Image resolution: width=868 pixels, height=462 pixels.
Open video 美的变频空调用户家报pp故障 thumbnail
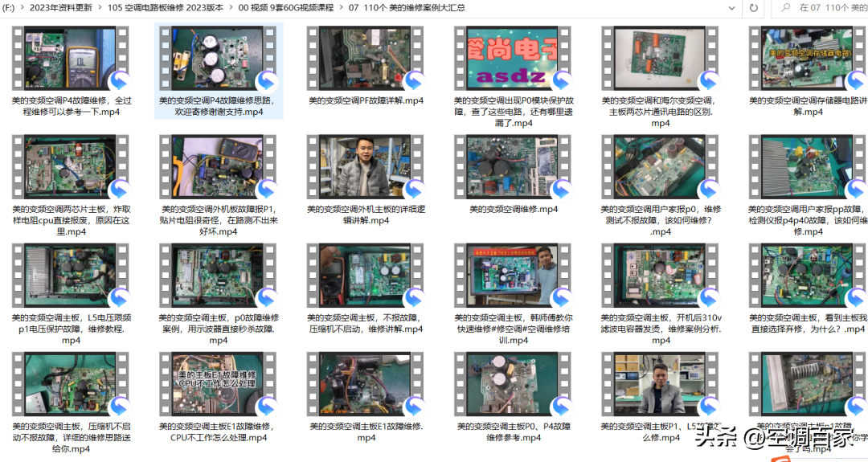(809, 166)
